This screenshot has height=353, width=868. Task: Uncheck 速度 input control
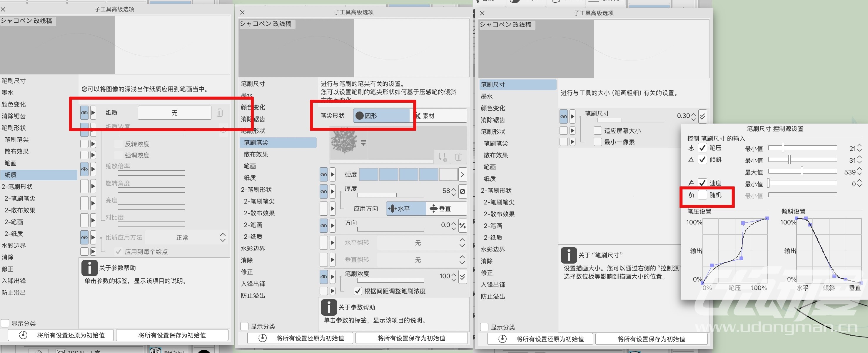pos(702,183)
